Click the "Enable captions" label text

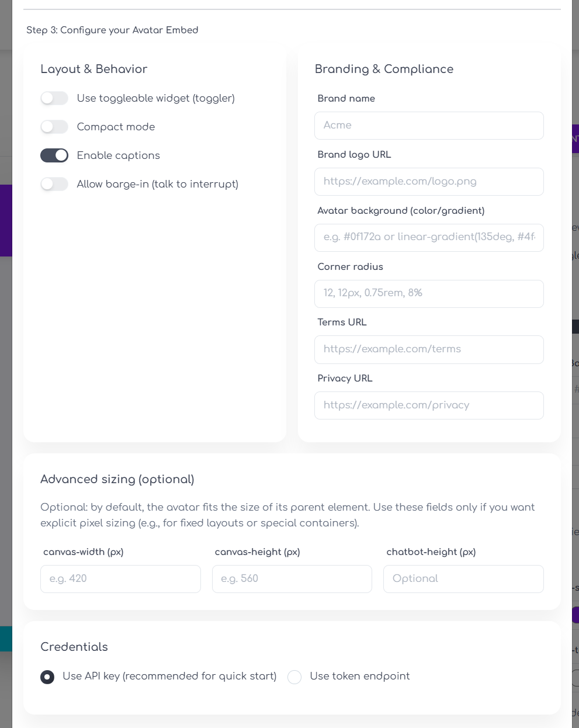[x=118, y=155]
